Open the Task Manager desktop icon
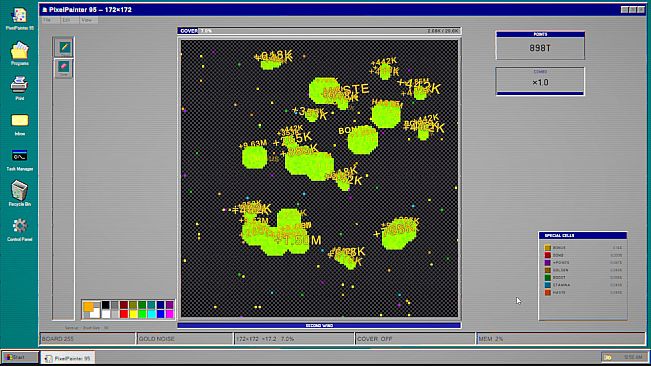The width and height of the screenshot is (651, 366). point(20,160)
